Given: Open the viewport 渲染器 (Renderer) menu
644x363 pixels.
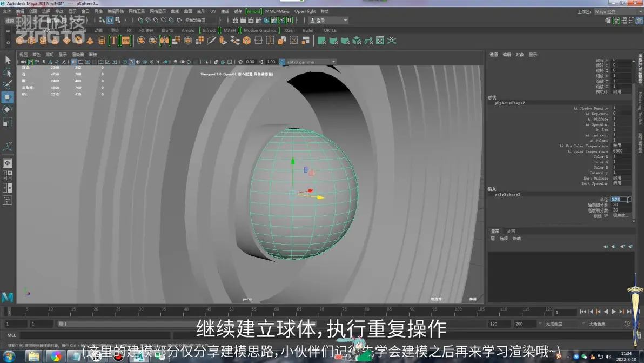Looking at the screenshot, I should (78, 55).
